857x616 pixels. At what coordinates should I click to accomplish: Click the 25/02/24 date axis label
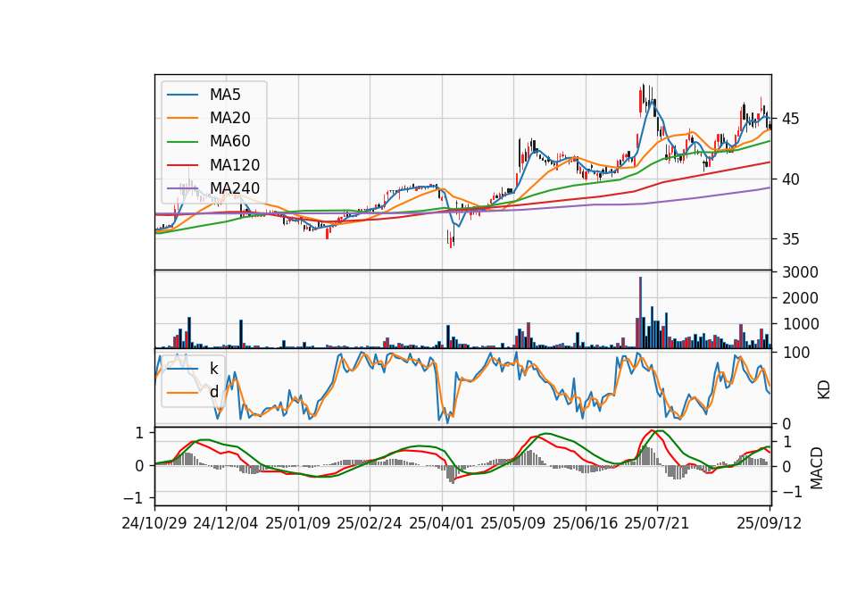tap(370, 523)
